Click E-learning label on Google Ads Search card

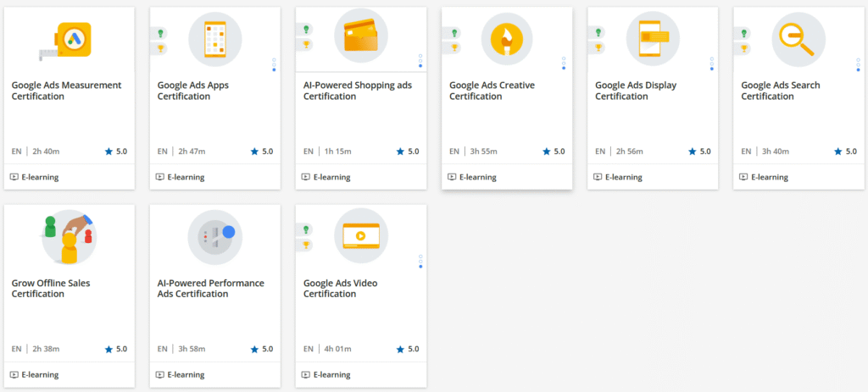click(x=770, y=178)
